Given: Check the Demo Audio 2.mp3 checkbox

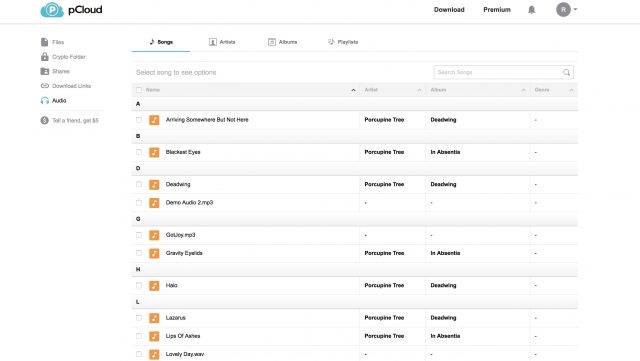Looking at the screenshot, I should coord(139,203).
